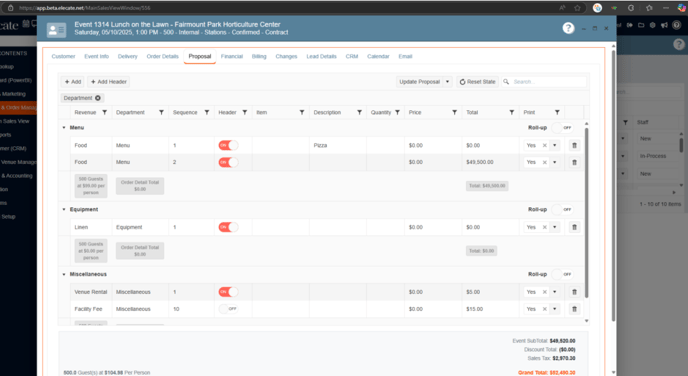This screenshot has height=376, width=688.
Task: Turn on the Header toggle for Facility Fee
Action: pyautogui.click(x=228, y=309)
